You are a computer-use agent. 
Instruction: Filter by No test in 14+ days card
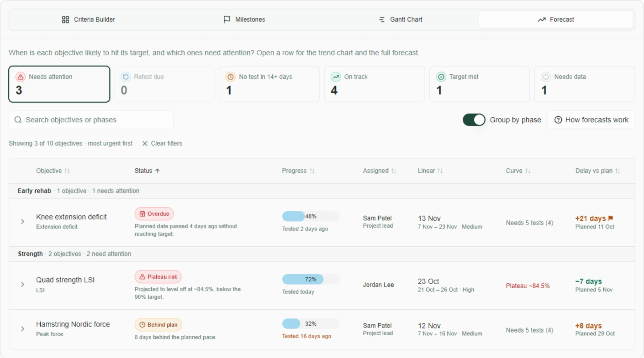coord(269,84)
